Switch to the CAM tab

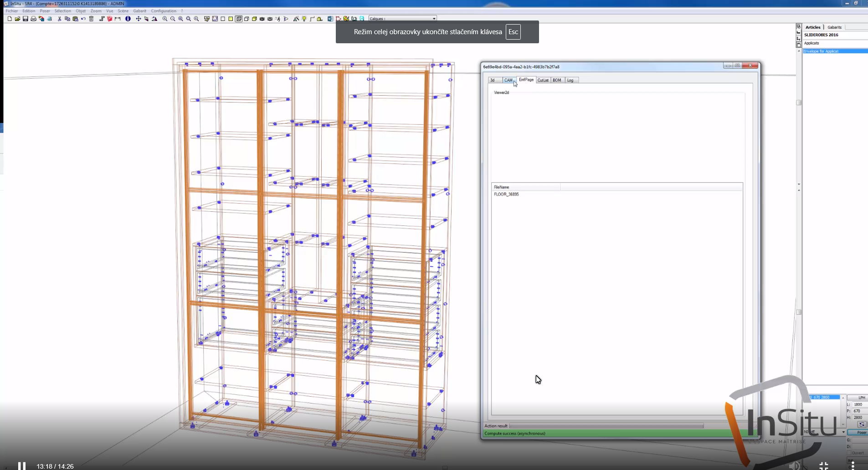tap(508, 80)
